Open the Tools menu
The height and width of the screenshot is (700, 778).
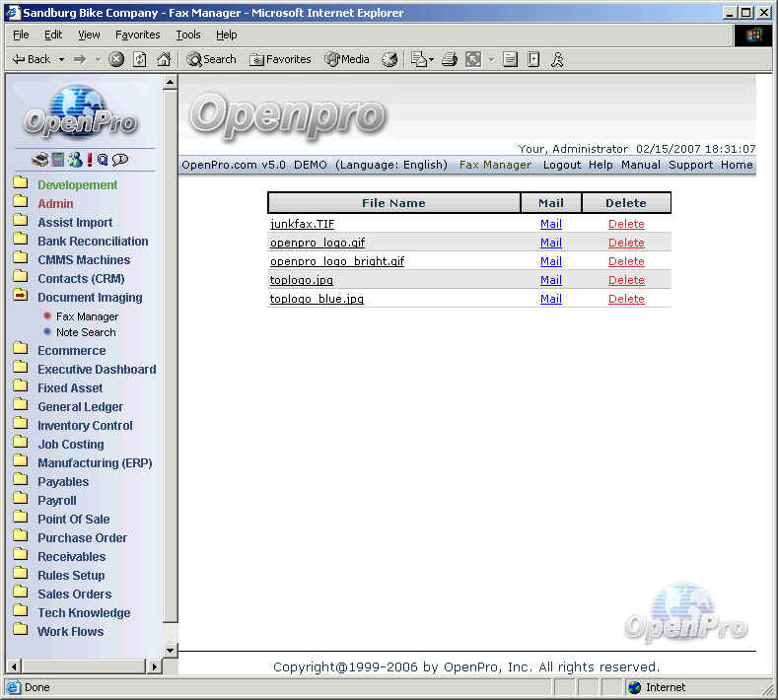point(188,35)
